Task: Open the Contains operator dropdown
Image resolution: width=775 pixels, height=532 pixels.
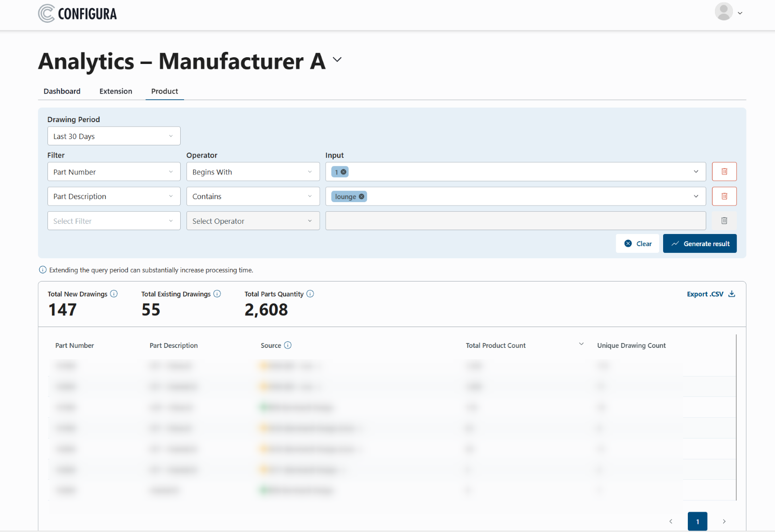Action: (253, 196)
